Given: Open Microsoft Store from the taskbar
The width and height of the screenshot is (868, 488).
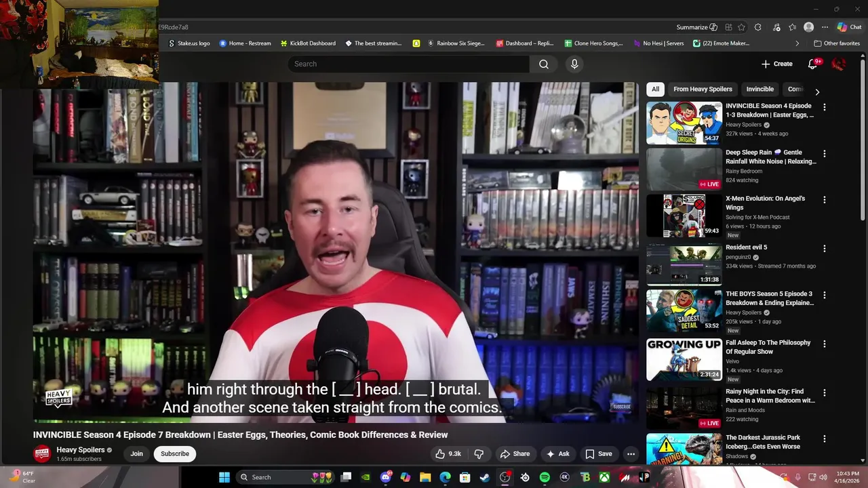Looking at the screenshot, I should [x=465, y=477].
